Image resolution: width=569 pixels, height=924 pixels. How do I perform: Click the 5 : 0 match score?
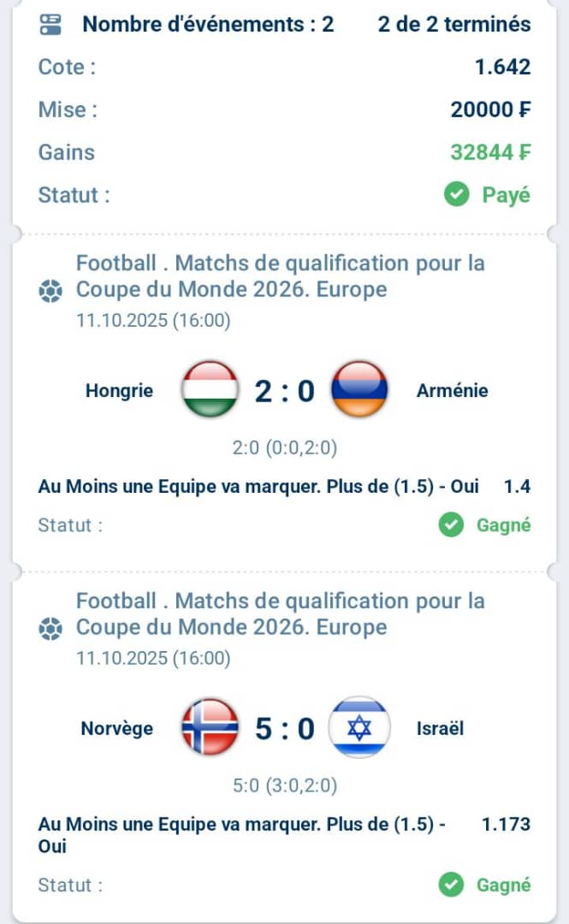point(284,729)
